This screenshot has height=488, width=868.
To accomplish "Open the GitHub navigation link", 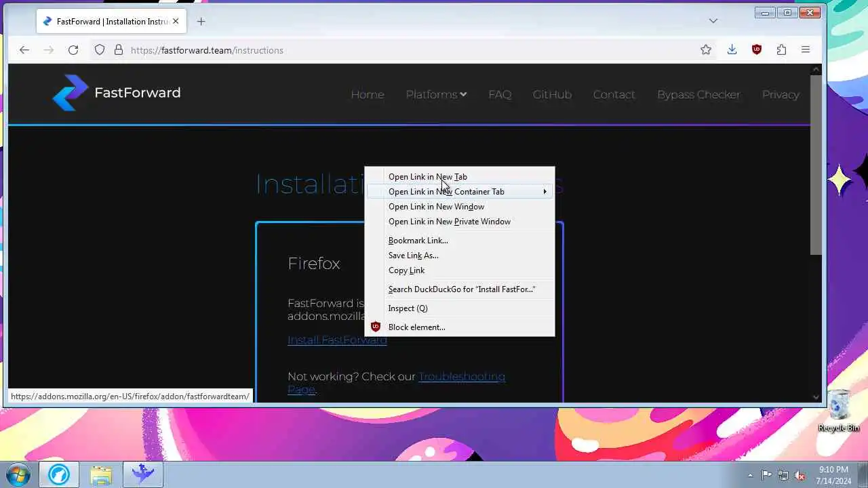I will 552,94.
